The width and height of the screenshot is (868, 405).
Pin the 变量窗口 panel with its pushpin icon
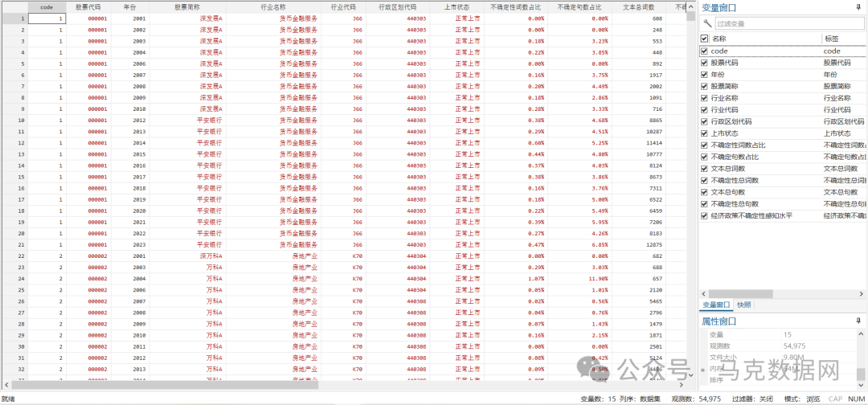coord(858,7)
